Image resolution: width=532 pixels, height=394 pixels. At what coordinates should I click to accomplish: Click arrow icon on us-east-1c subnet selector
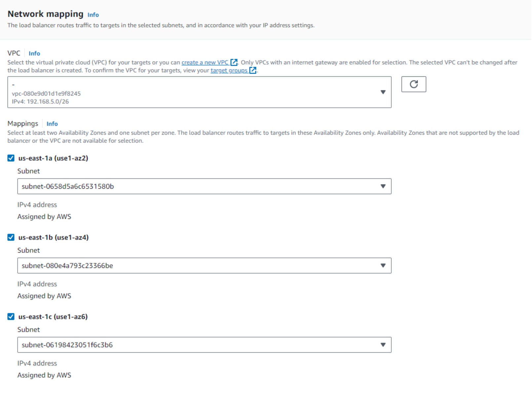(383, 345)
